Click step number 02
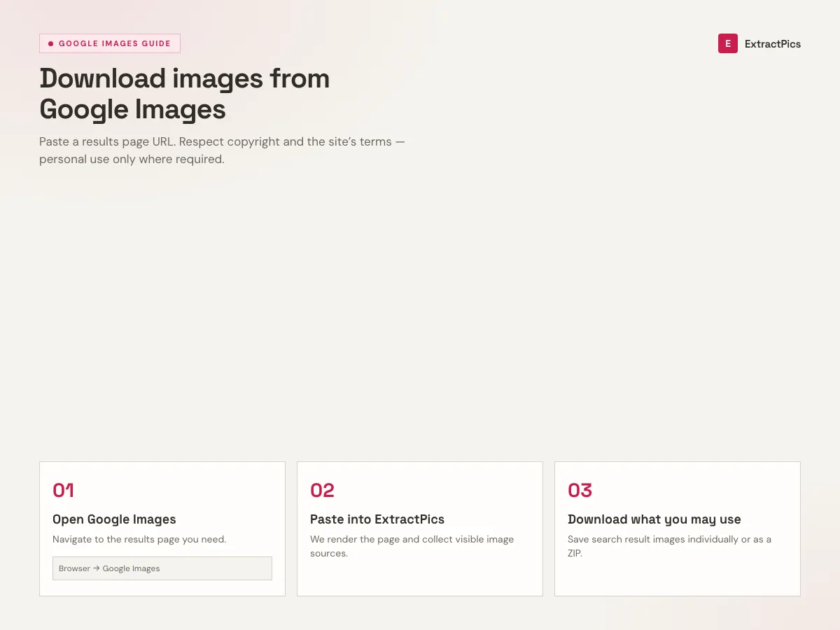Screen dimensions: 840x630 click(x=322, y=490)
